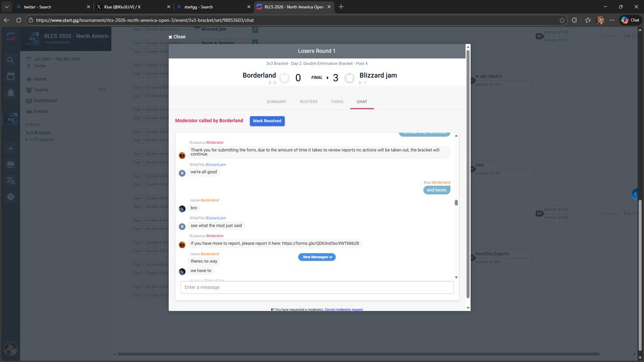The image size is (644, 362).
Task: Open the calendar icon in start.gg sidebar
Action: (x=10, y=76)
